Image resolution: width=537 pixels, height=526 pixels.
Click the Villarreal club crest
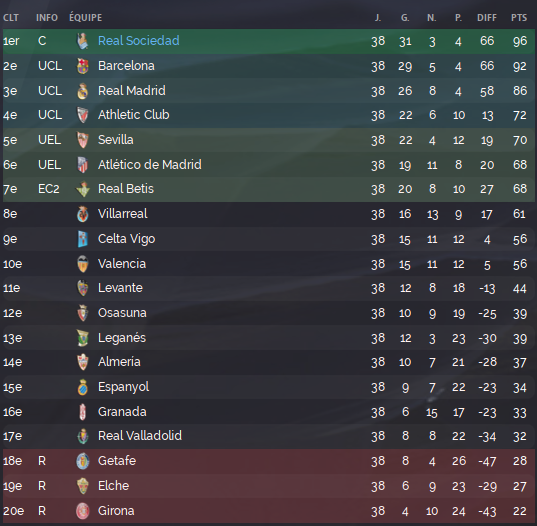[x=83, y=214]
